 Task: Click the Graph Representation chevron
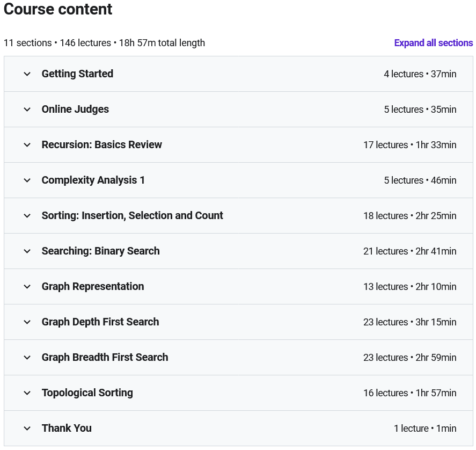(x=27, y=287)
